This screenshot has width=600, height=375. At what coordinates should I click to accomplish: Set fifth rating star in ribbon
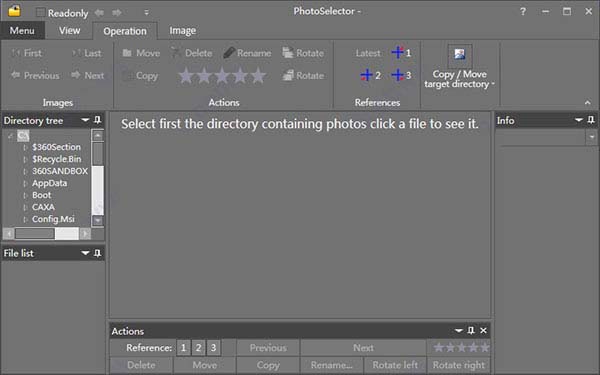[x=258, y=75]
